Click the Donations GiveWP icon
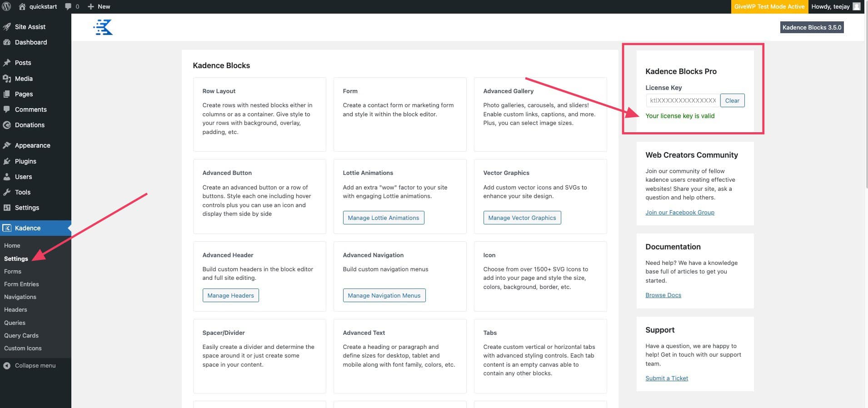Viewport: 868px width, 408px height. click(x=7, y=125)
